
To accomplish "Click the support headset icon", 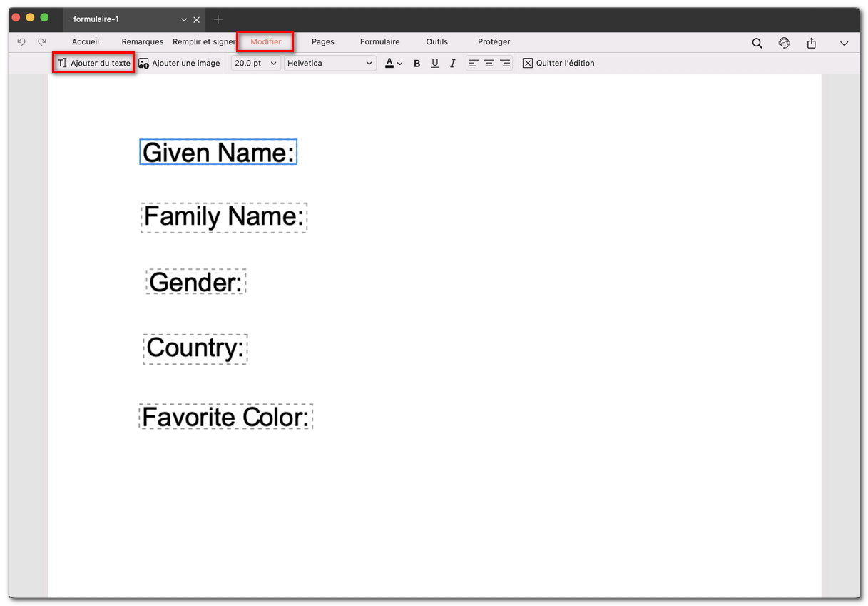I will [x=785, y=44].
